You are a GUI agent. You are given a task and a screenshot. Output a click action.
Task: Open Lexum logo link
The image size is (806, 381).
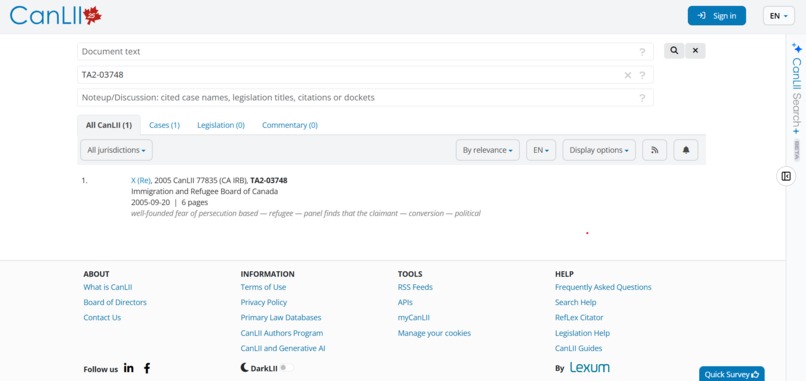(590, 368)
